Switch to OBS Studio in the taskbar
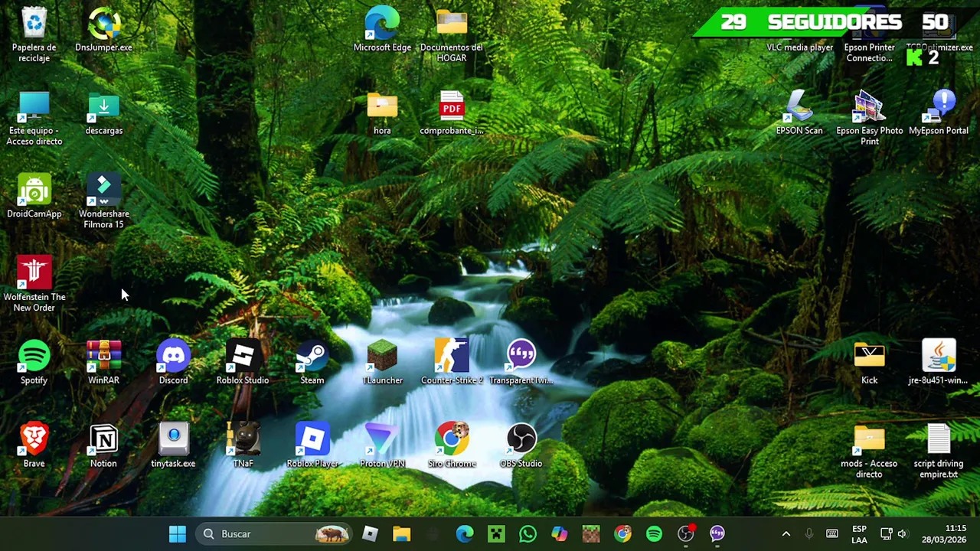The height and width of the screenshot is (551, 980). 686,533
